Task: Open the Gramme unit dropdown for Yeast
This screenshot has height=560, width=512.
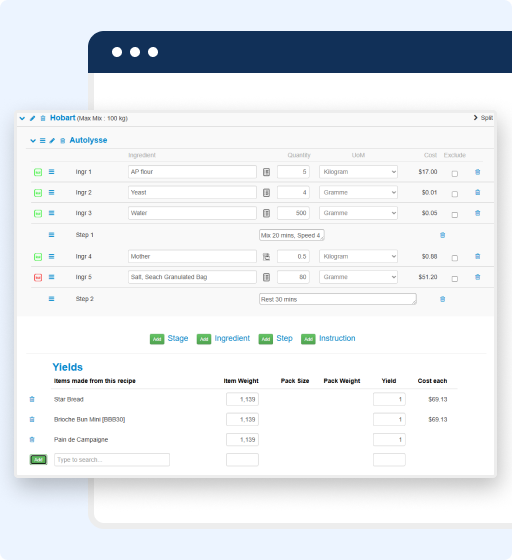Action: tap(358, 192)
